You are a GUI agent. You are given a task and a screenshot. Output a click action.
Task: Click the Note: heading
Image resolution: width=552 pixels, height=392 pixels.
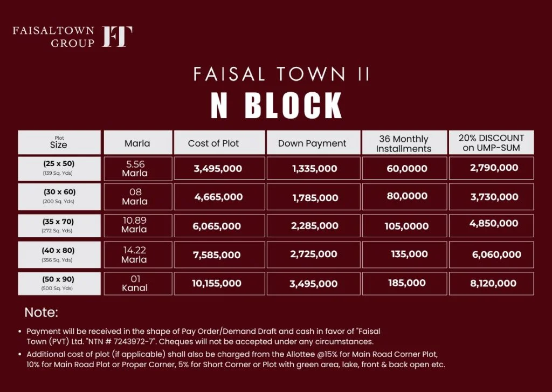(x=41, y=313)
